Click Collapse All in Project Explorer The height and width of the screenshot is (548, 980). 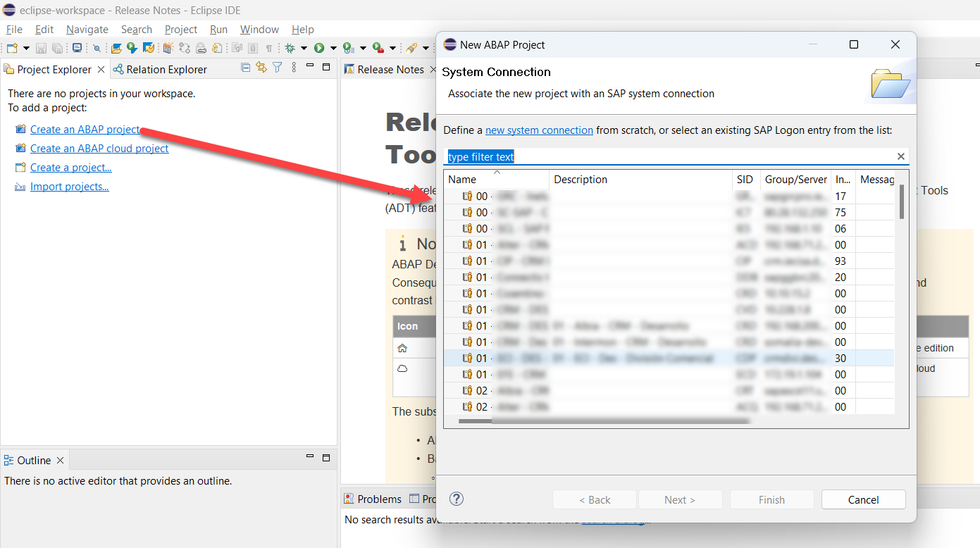click(x=246, y=68)
